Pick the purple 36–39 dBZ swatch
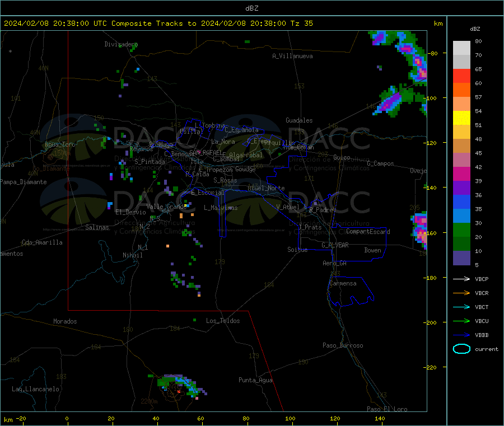This screenshot has height=426, width=504. (x=461, y=188)
